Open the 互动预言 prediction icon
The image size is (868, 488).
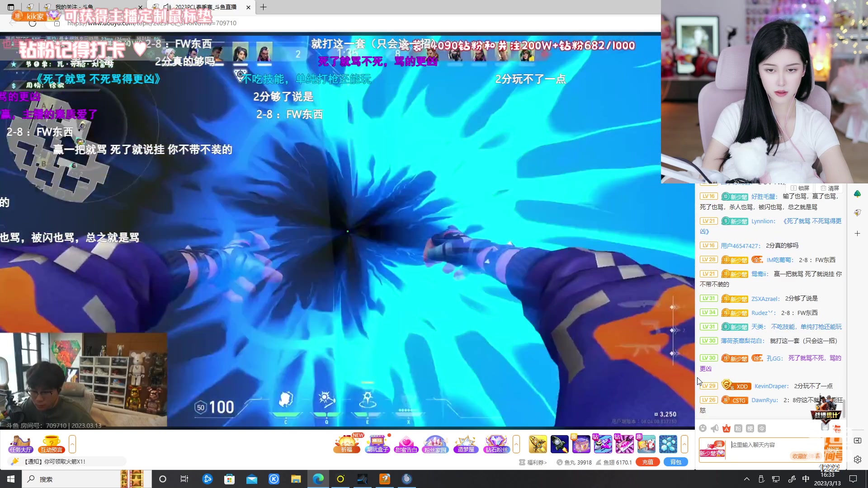51,444
